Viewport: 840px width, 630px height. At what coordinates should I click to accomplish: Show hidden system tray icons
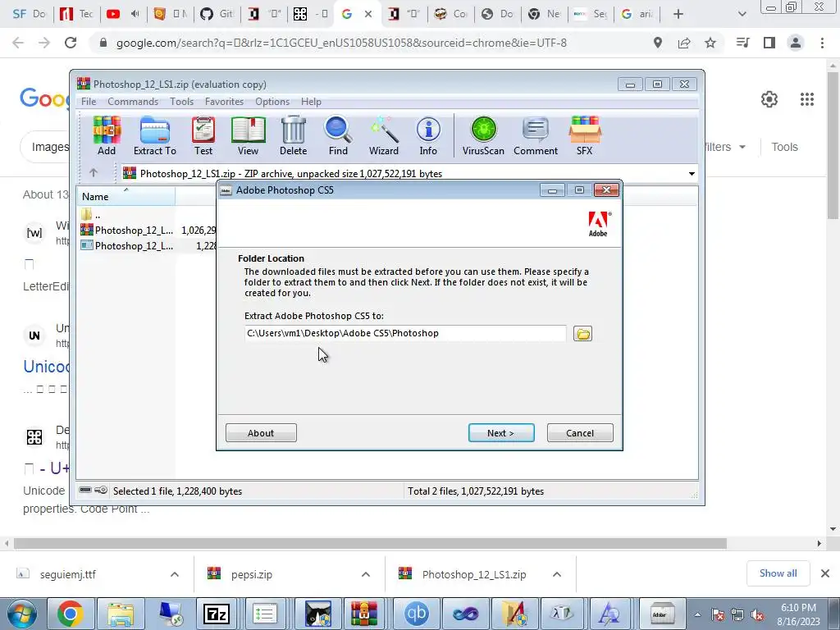[x=697, y=614]
